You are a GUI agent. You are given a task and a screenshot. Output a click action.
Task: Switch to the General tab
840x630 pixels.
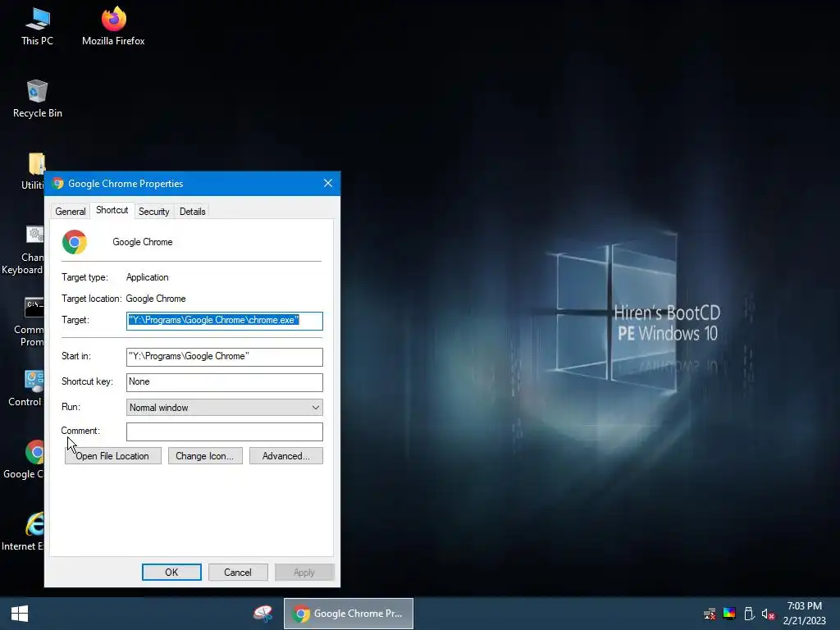[x=71, y=211]
